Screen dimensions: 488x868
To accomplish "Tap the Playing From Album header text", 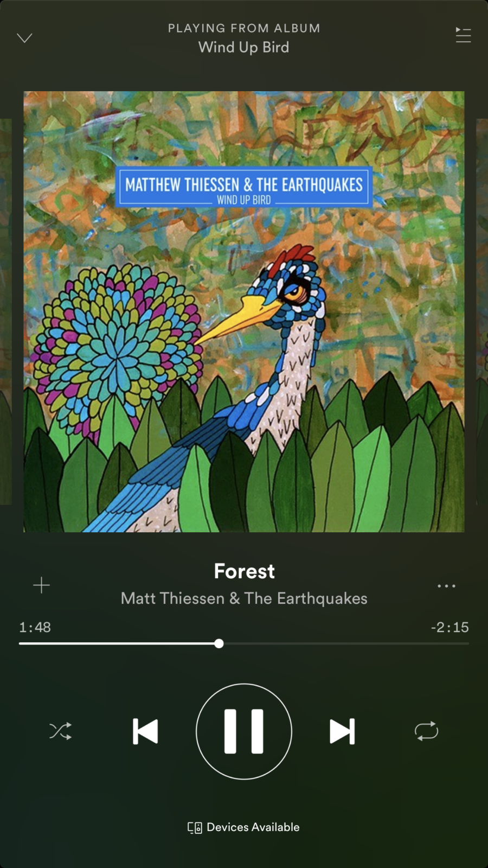I will pyautogui.click(x=244, y=28).
